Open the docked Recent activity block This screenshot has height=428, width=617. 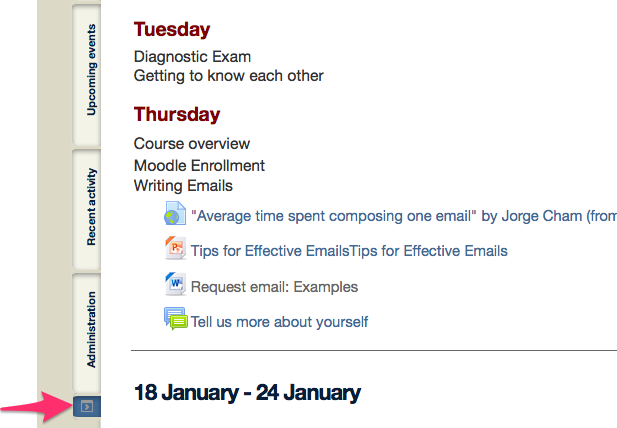(87, 210)
